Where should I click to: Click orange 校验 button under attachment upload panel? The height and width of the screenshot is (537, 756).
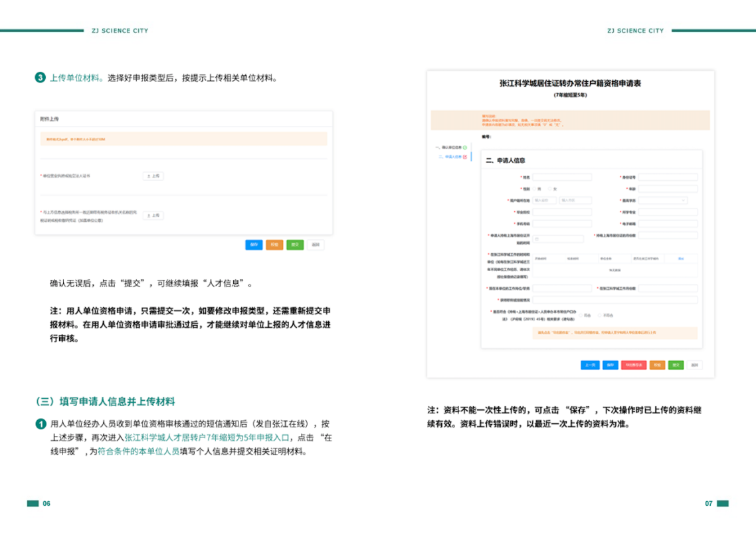click(274, 245)
